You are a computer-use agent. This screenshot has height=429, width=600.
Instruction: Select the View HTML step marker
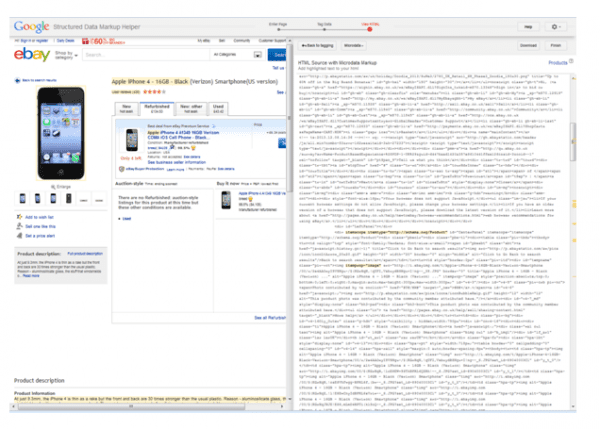pyautogui.click(x=370, y=29)
